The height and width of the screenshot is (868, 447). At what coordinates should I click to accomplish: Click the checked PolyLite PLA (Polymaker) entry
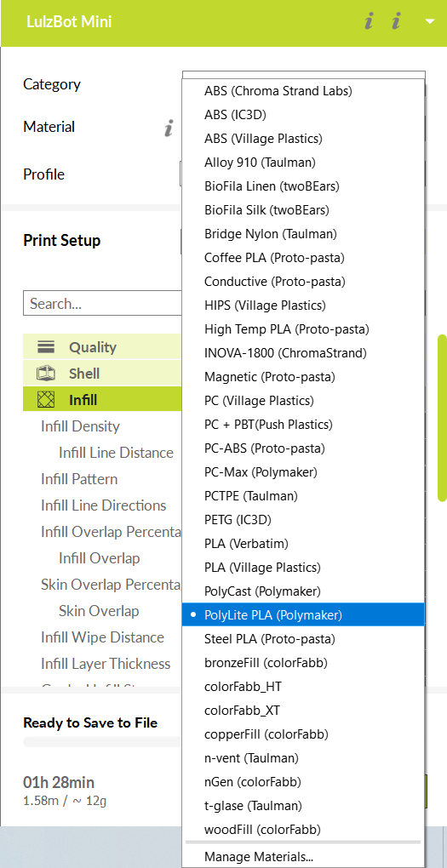(304, 614)
